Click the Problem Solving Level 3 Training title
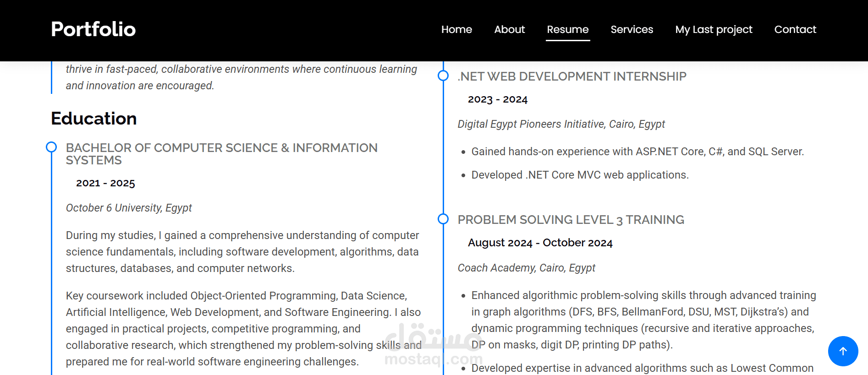 571,220
